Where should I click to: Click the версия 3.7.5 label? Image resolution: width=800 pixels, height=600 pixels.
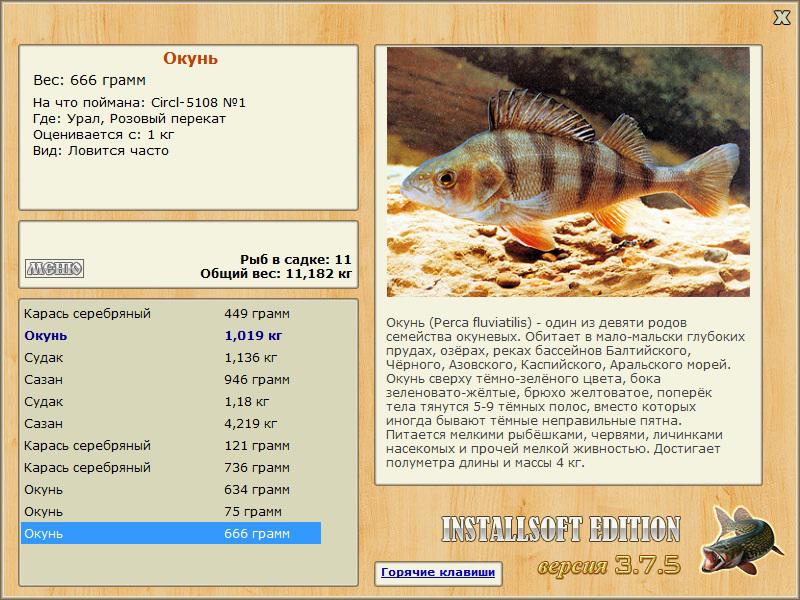click(x=609, y=565)
